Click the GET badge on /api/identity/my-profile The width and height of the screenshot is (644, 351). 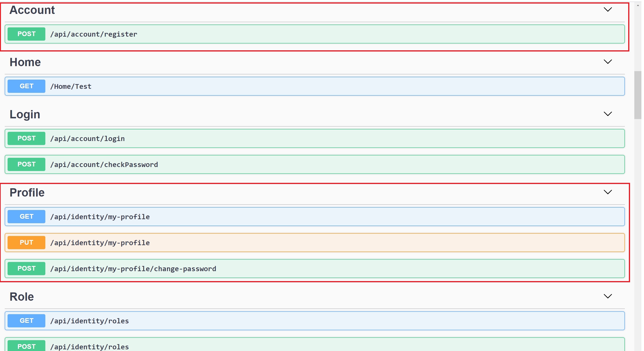[26, 217]
